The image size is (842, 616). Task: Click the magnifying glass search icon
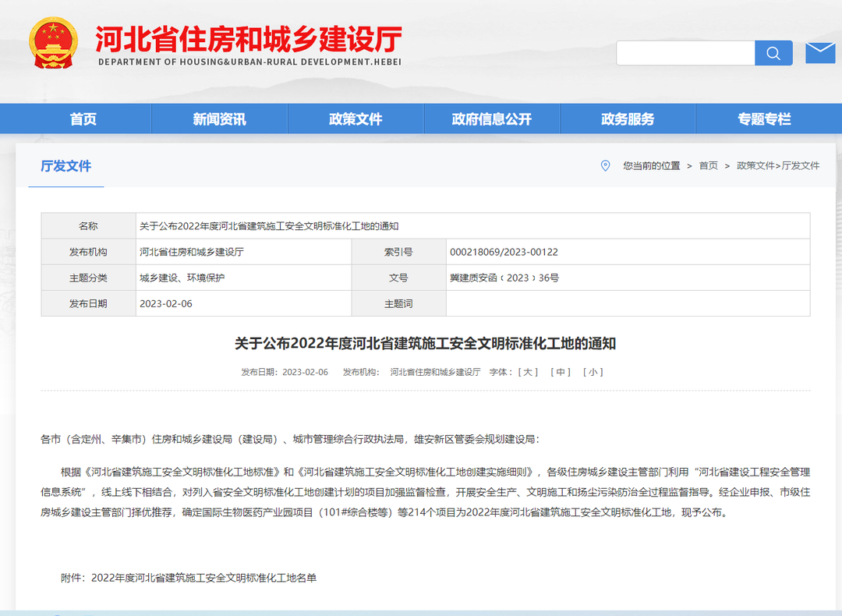[773, 52]
